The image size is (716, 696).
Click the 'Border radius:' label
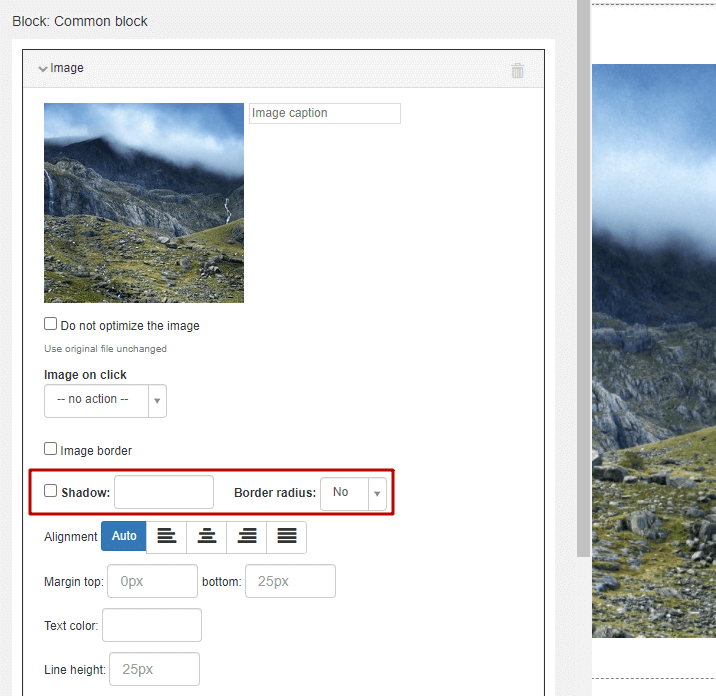pos(275,493)
